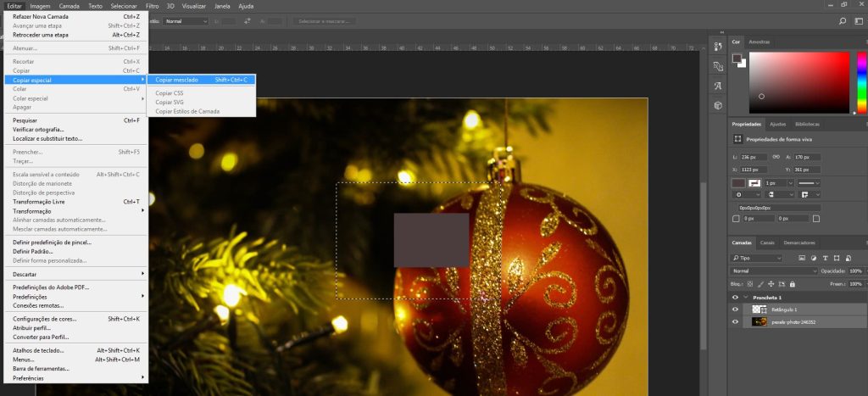Filter layers by type layer icon
This screenshot has width=868, height=396.
(x=825, y=258)
